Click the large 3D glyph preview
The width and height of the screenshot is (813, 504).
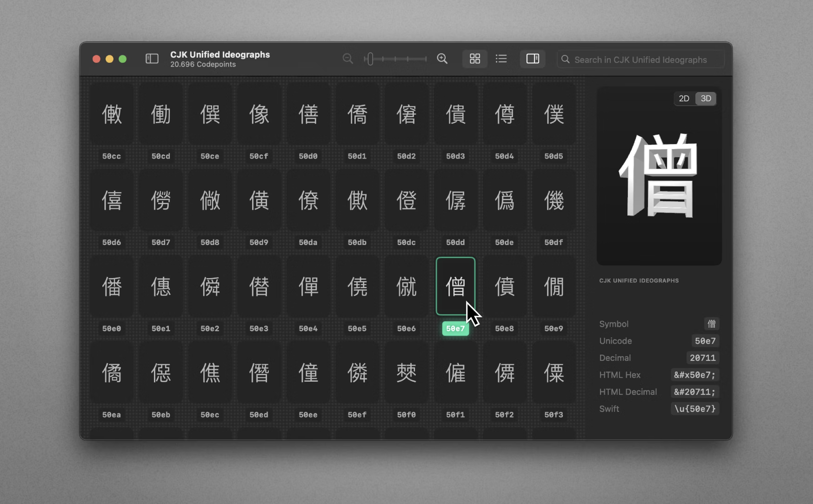[x=659, y=177]
